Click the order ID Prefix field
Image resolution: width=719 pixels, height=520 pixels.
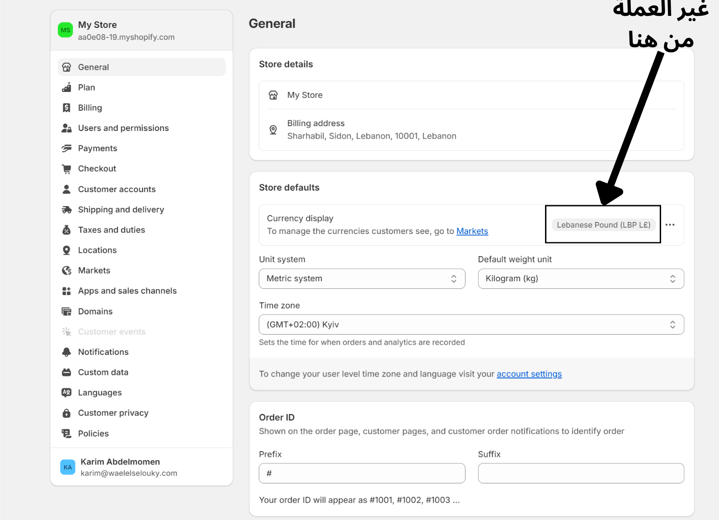361,473
